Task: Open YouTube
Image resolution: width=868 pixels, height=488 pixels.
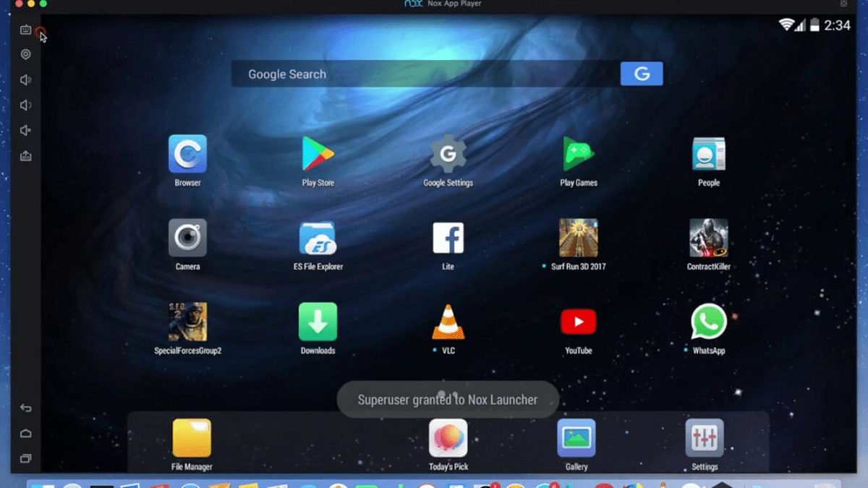Action: tap(577, 322)
